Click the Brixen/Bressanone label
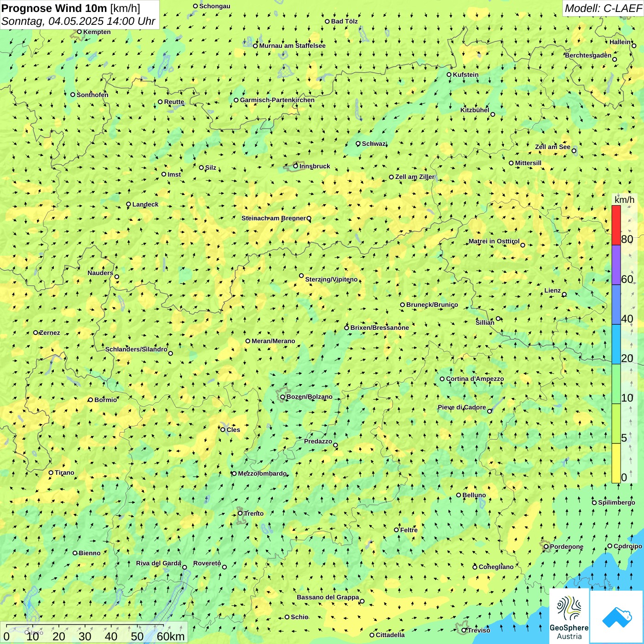 point(379,328)
